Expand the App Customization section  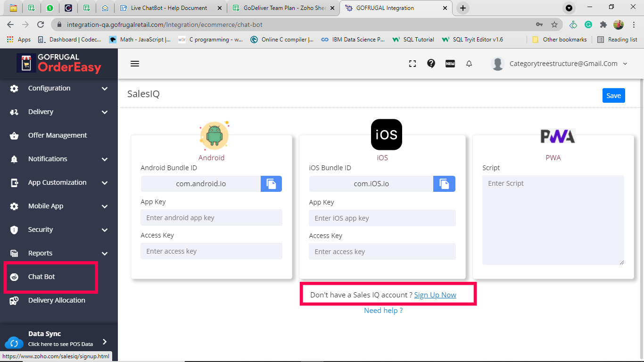(x=59, y=182)
